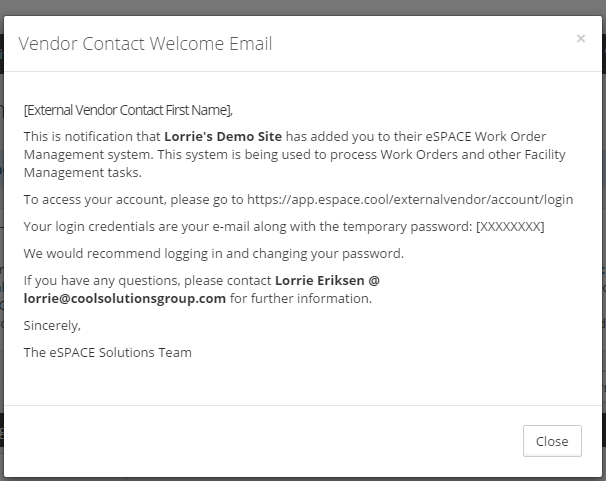Click the lorrie@coolsolutionsgroup.com email address
This screenshot has height=481, width=606.
point(125,298)
